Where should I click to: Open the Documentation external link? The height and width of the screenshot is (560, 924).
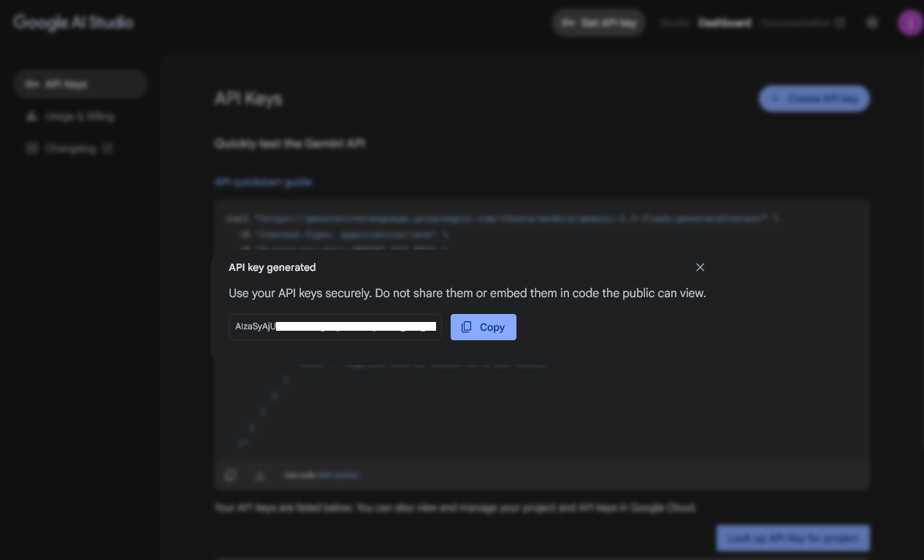(802, 23)
